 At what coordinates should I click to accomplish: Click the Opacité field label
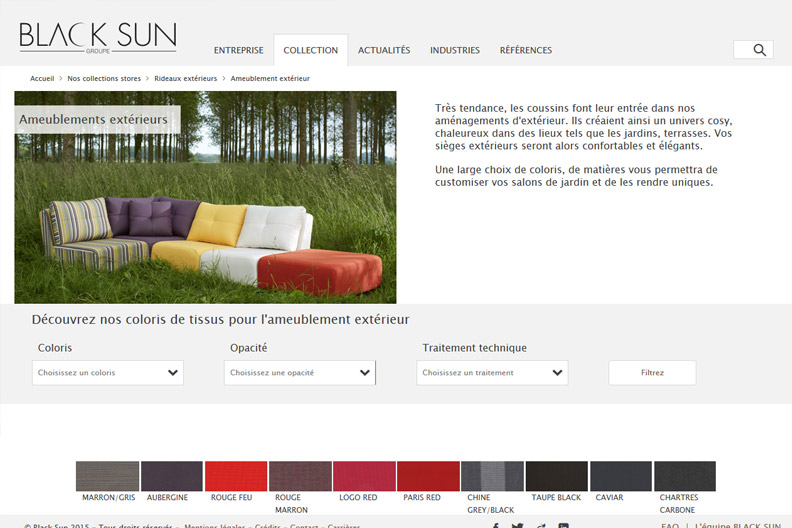pos(249,348)
